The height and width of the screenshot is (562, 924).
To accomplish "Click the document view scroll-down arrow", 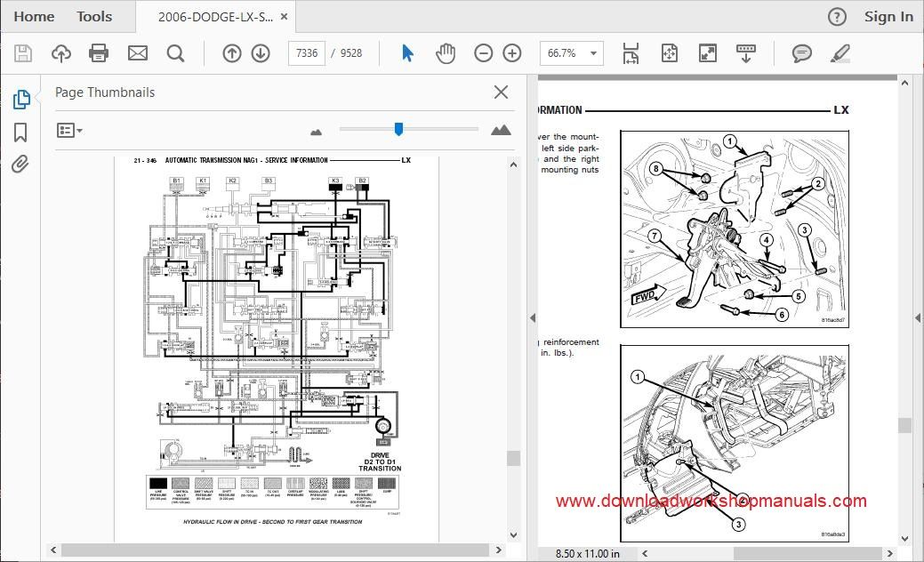I will tap(905, 539).
